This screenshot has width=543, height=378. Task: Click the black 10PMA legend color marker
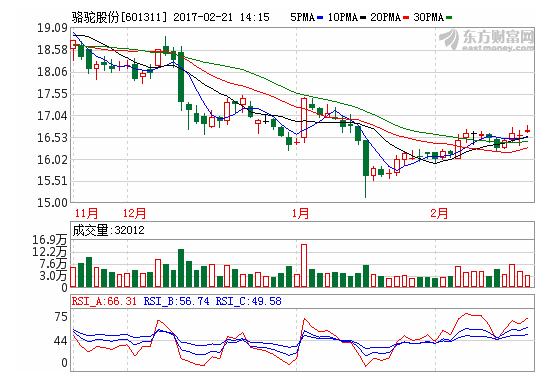pyautogui.click(x=363, y=18)
